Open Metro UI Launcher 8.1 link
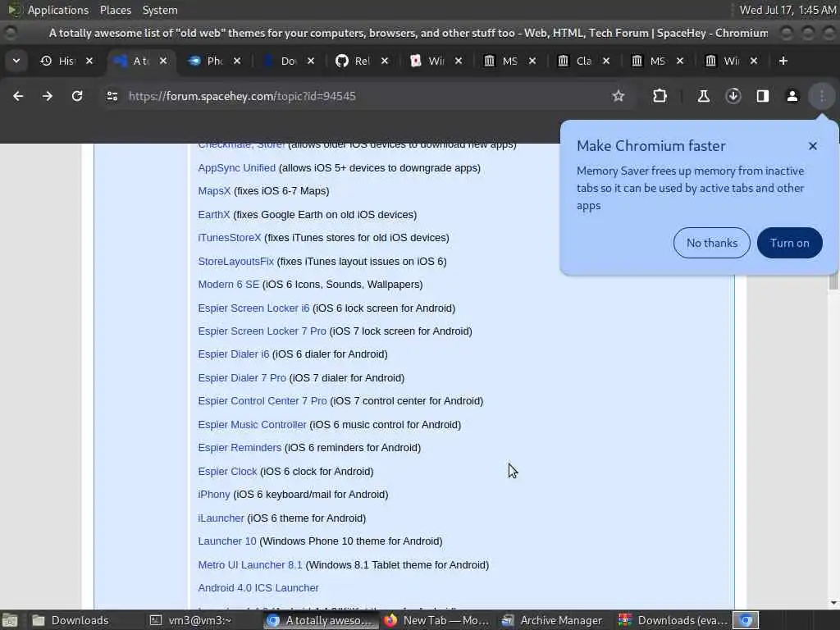Viewport: 840px width, 630px height. [x=250, y=564]
